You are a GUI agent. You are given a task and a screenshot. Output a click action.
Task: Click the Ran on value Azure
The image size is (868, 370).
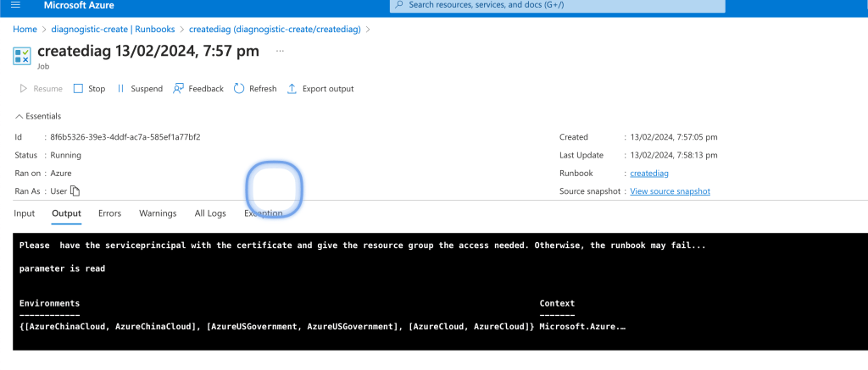tap(61, 173)
